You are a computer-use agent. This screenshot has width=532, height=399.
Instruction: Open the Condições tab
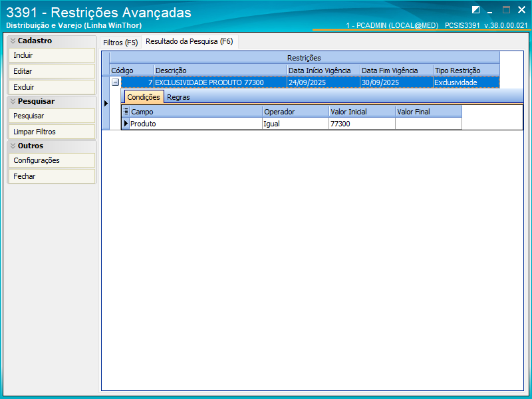(x=144, y=97)
